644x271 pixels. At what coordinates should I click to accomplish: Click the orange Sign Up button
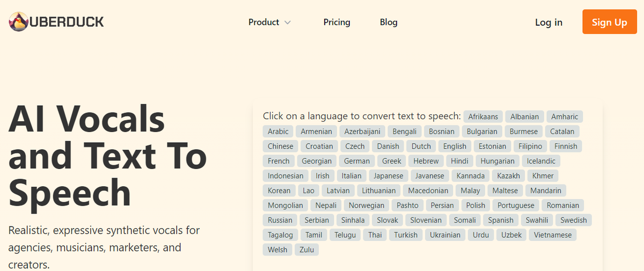(610, 22)
